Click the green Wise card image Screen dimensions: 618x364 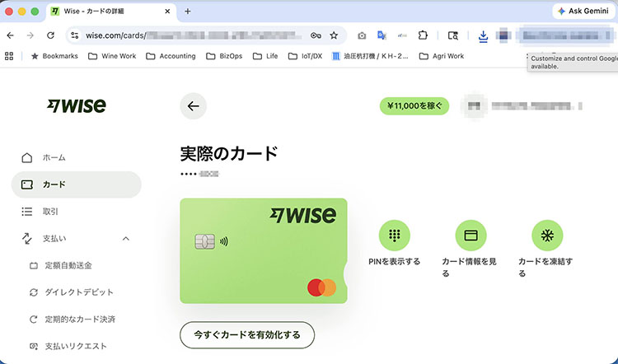coord(264,250)
